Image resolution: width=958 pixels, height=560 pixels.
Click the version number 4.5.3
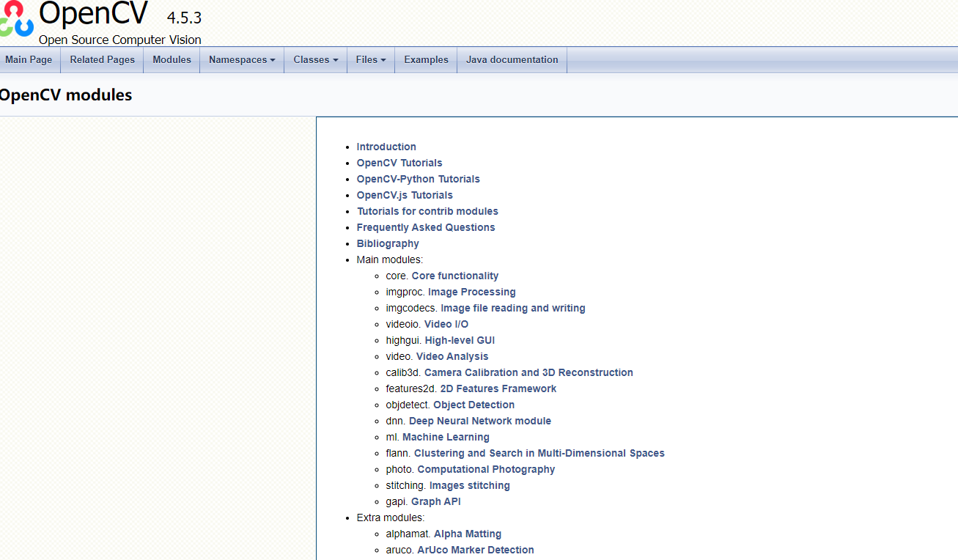coord(184,18)
